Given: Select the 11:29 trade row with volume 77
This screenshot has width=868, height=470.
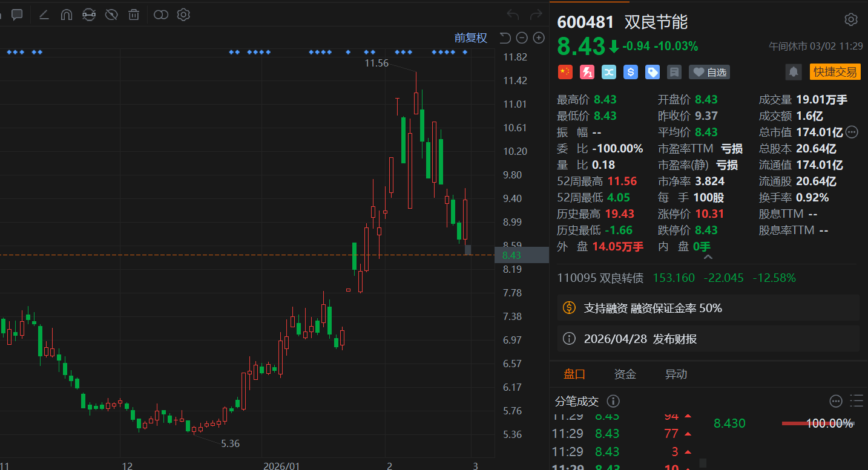Looking at the screenshot, I should pos(622,434).
